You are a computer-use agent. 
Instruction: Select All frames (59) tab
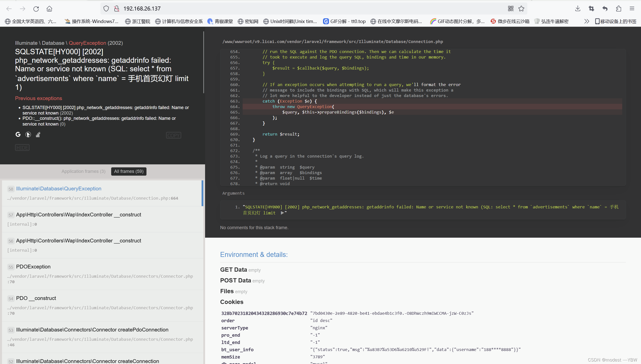click(x=129, y=171)
